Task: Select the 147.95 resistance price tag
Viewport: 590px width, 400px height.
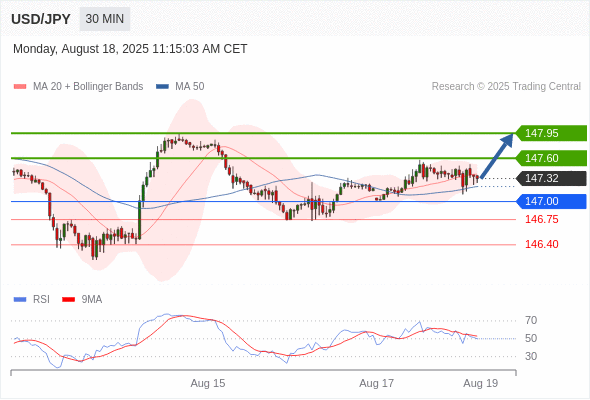Action: (x=551, y=133)
